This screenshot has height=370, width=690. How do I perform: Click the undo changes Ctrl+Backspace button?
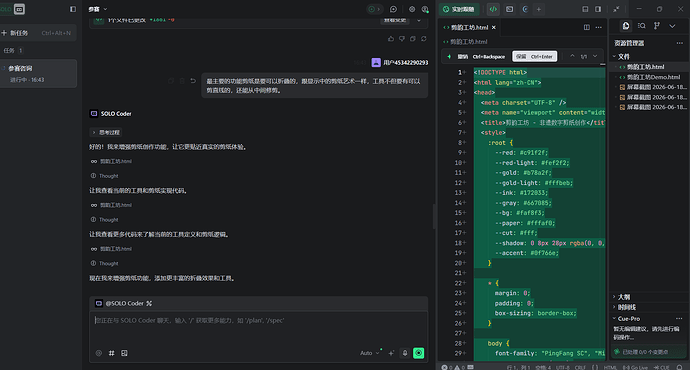(x=481, y=56)
